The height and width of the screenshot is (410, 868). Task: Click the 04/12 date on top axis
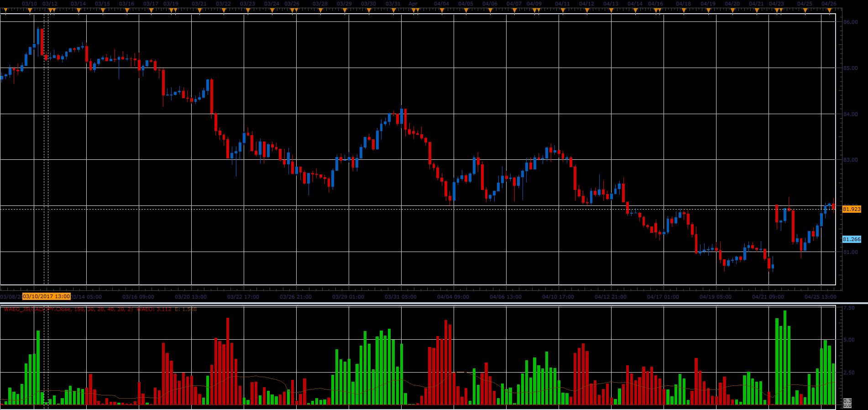pyautogui.click(x=587, y=4)
